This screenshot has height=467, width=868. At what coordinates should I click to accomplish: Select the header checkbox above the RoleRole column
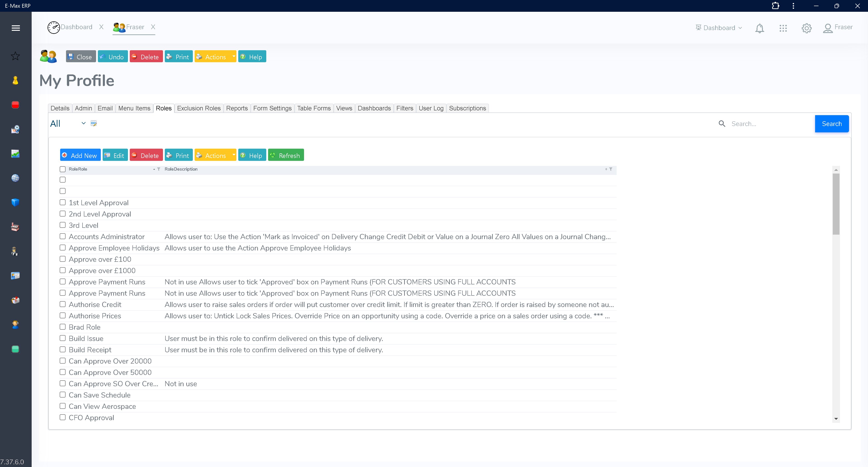click(x=62, y=169)
